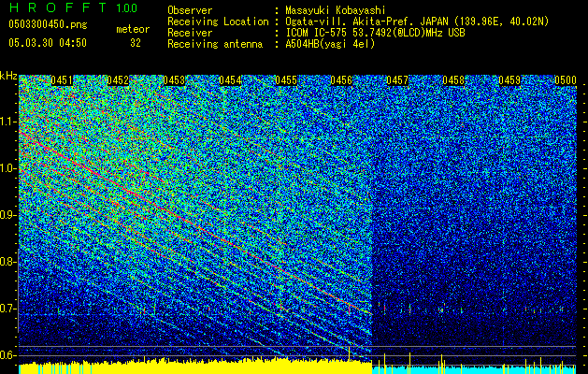The image size is (588, 374).
Task: Click the 'meteor' label
Action: click(x=133, y=29)
